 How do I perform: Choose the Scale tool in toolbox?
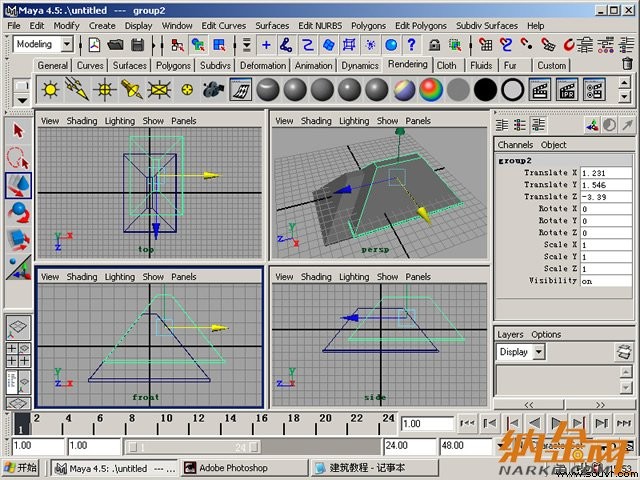pyautogui.click(x=18, y=240)
